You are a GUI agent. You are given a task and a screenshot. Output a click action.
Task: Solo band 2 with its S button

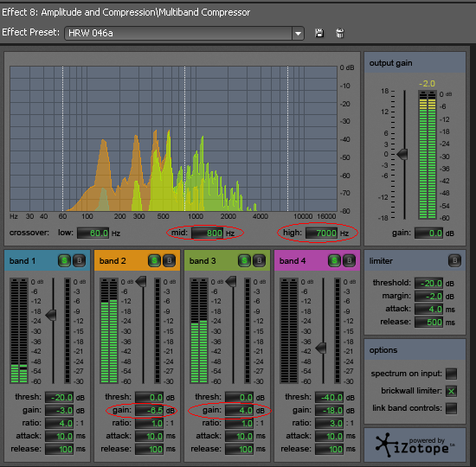[154, 260]
